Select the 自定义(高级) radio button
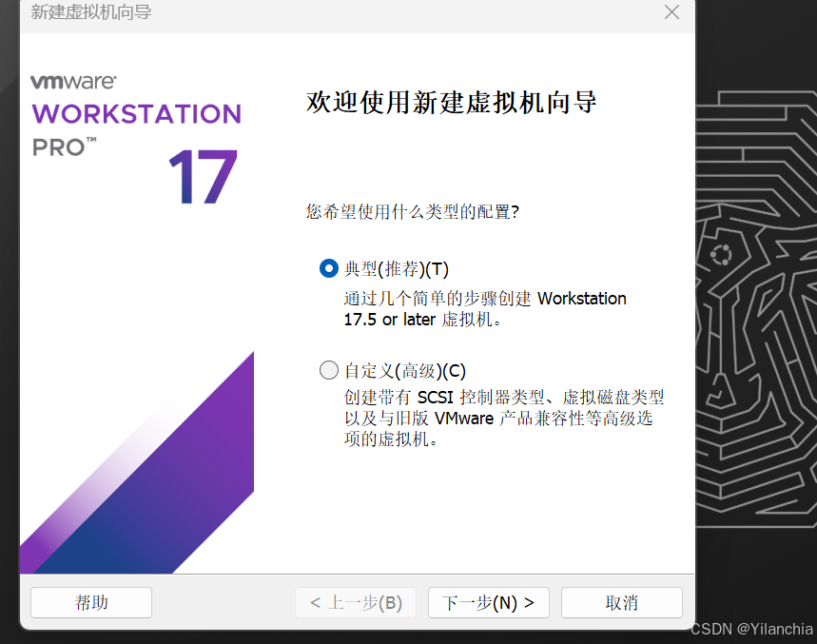The height and width of the screenshot is (644, 817). tap(329, 370)
